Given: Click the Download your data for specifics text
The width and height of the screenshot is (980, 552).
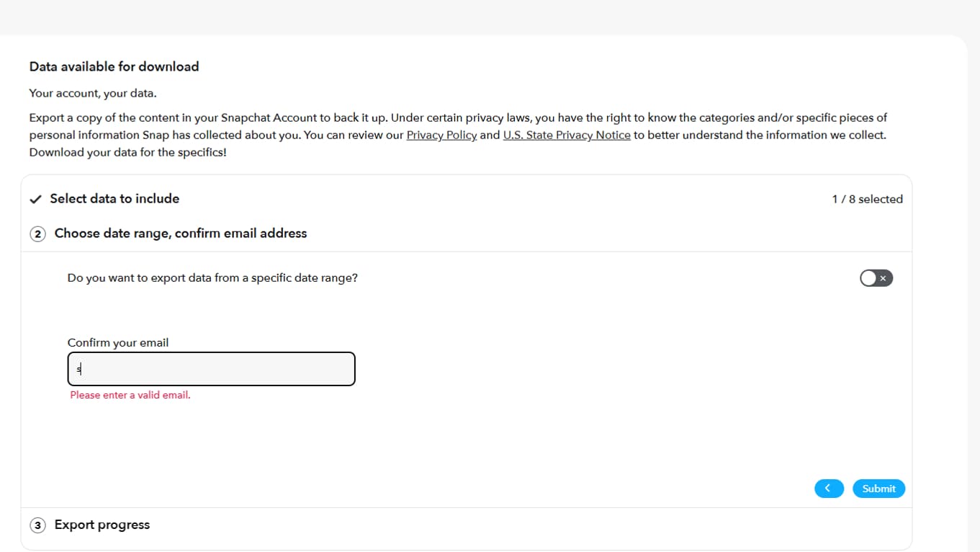Looking at the screenshot, I should coord(128,153).
